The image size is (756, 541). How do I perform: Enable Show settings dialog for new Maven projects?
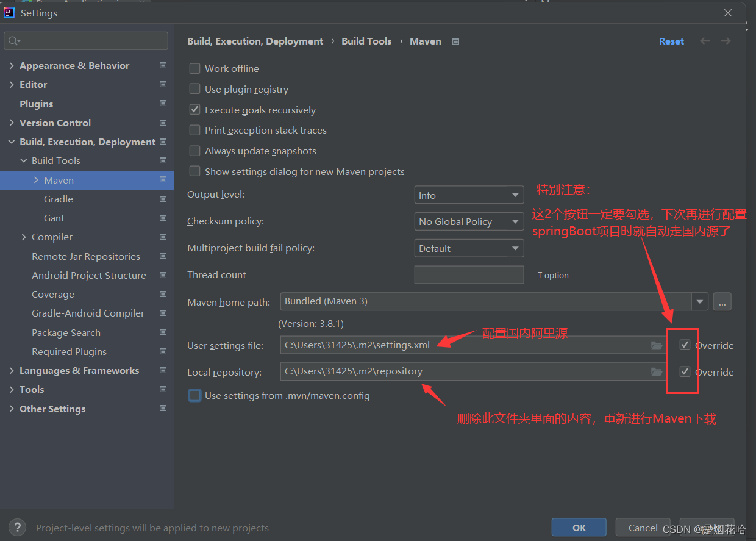tap(194, 171)
